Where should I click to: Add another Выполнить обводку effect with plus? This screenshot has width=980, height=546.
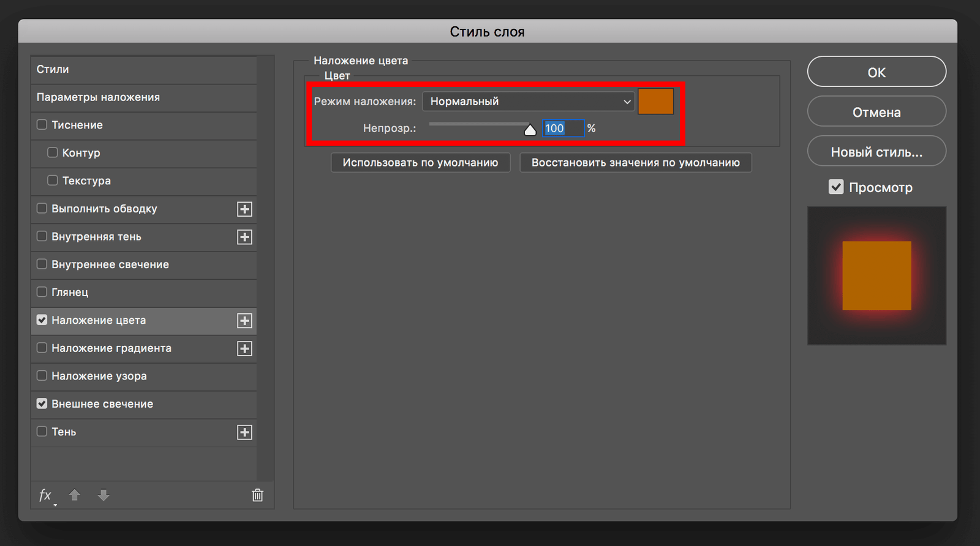point(244,209)
